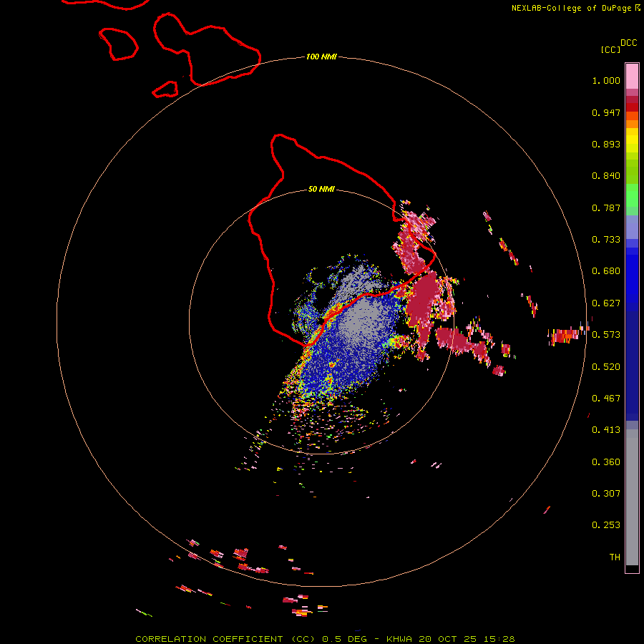Image resolution: width=644 pixels, height=644 pixels.
Task: Select the 0.307 scale value
Action: [x=606, y=494]
